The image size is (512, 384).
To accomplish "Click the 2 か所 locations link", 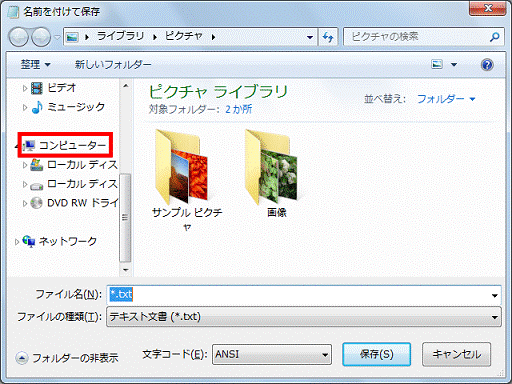I will [x=239, y=109].
